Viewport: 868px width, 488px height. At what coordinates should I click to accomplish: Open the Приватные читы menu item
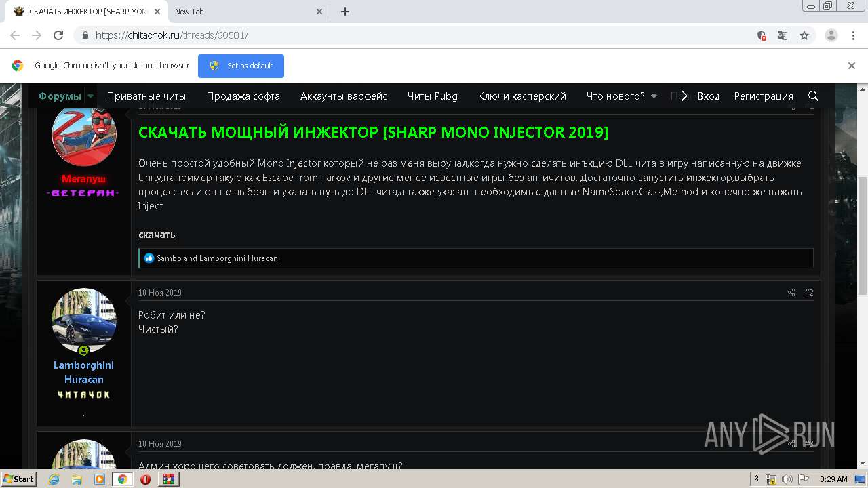(x=146, y=96)
